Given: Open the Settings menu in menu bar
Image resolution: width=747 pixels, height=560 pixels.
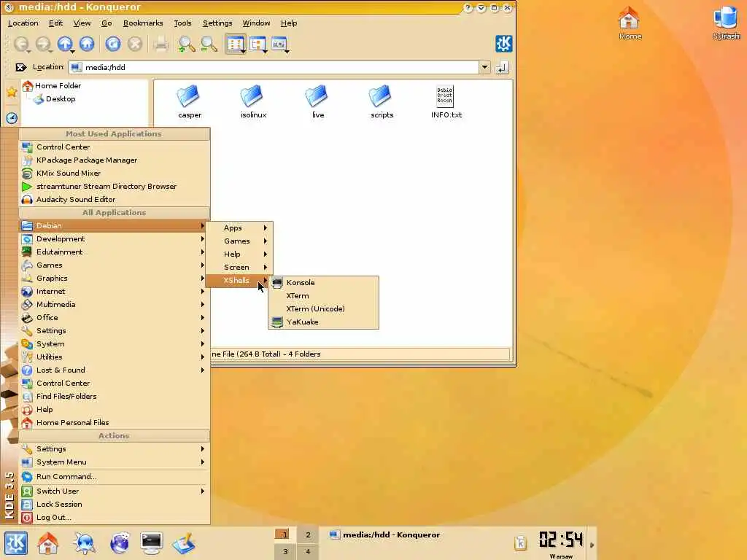Looking at the screenshot, I should [217, 23].
